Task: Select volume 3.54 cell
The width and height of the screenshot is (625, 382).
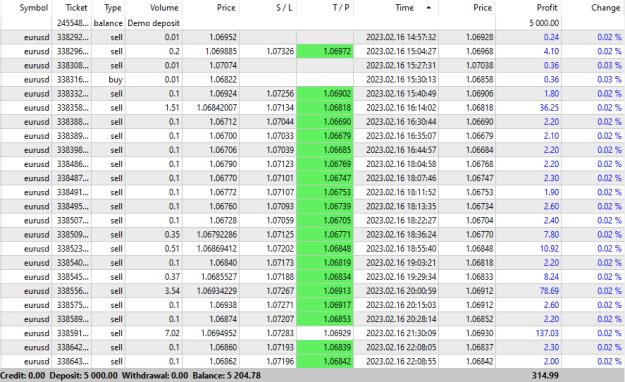Action: click(x=172, y=291)
